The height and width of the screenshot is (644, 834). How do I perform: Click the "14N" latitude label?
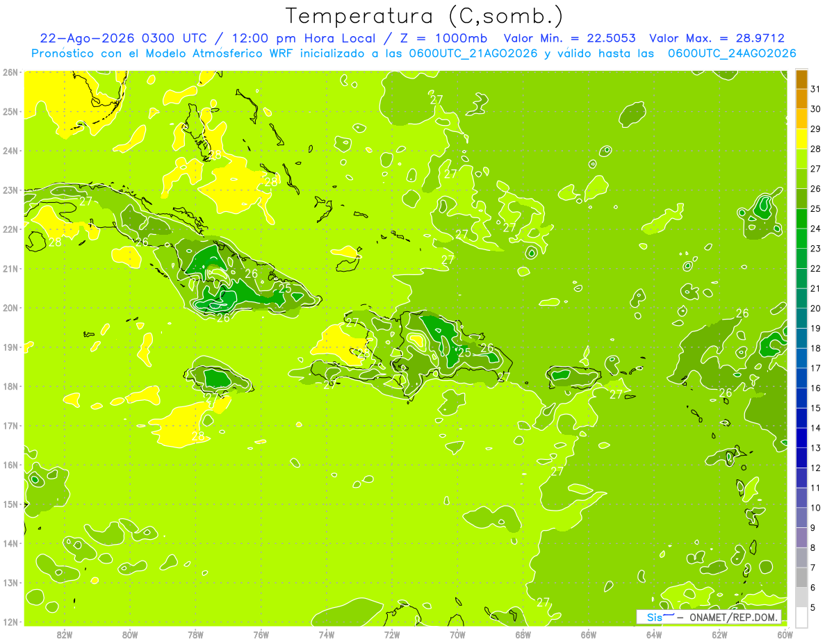point(10,543)
